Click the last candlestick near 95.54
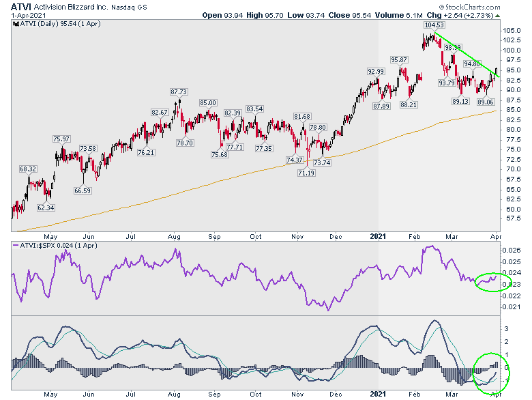The height and width of the screenshot is (400, 532). (497, 72)
